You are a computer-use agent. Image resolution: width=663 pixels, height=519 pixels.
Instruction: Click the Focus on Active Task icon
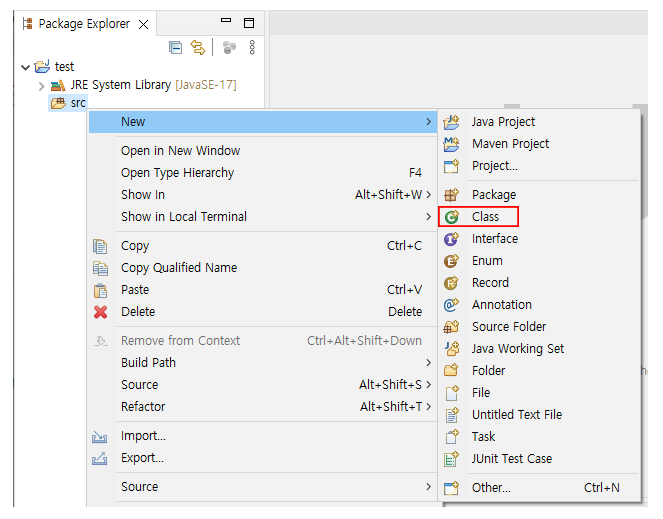click(229, 47)
